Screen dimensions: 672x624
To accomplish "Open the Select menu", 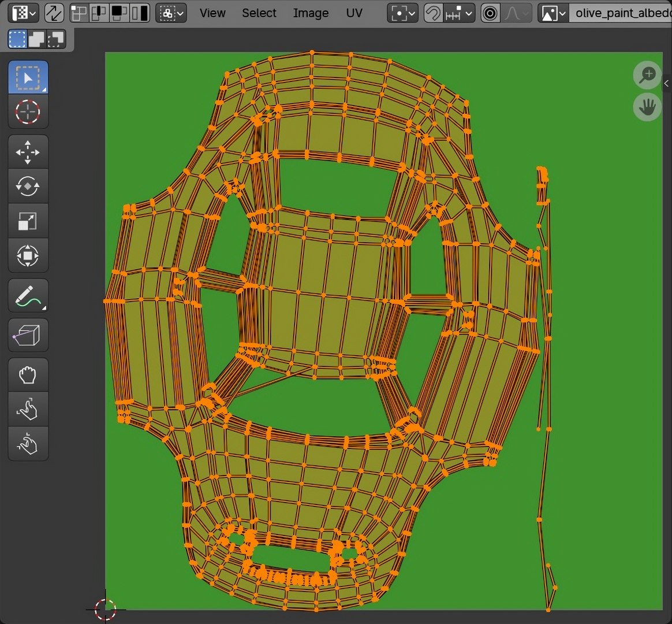I will (x=259, y=13).
